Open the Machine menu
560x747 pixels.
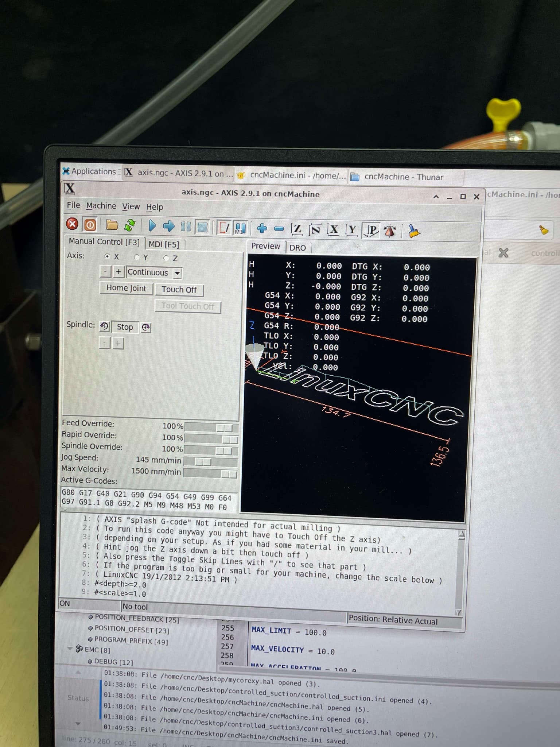[x=101, y=206]
